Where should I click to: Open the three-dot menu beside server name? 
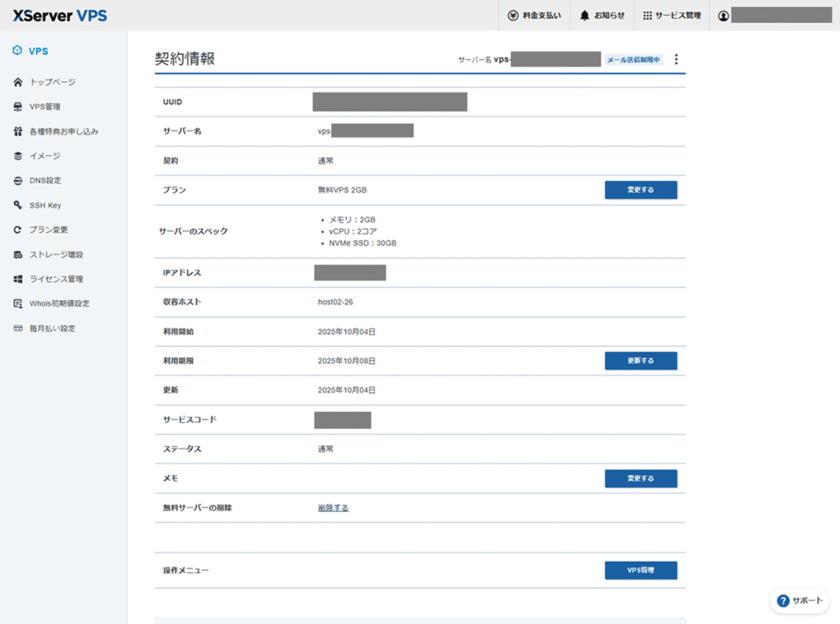[676, 59]
